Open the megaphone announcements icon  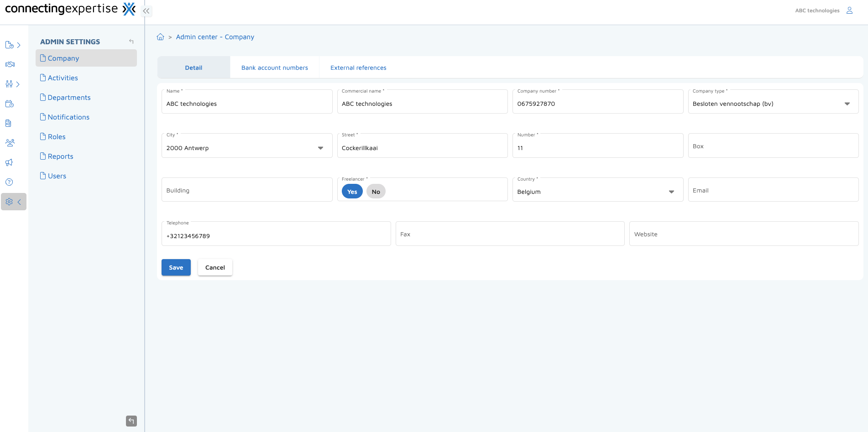pos(10,162)
